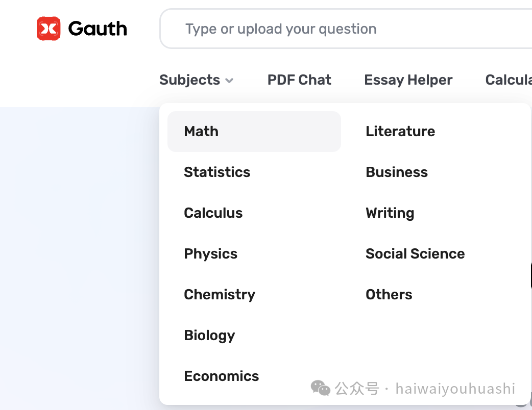The height and width of the screenshot is (410, 532).
Task: Collapse the Subjects dropdown chevron
Action: click(229, 81)
